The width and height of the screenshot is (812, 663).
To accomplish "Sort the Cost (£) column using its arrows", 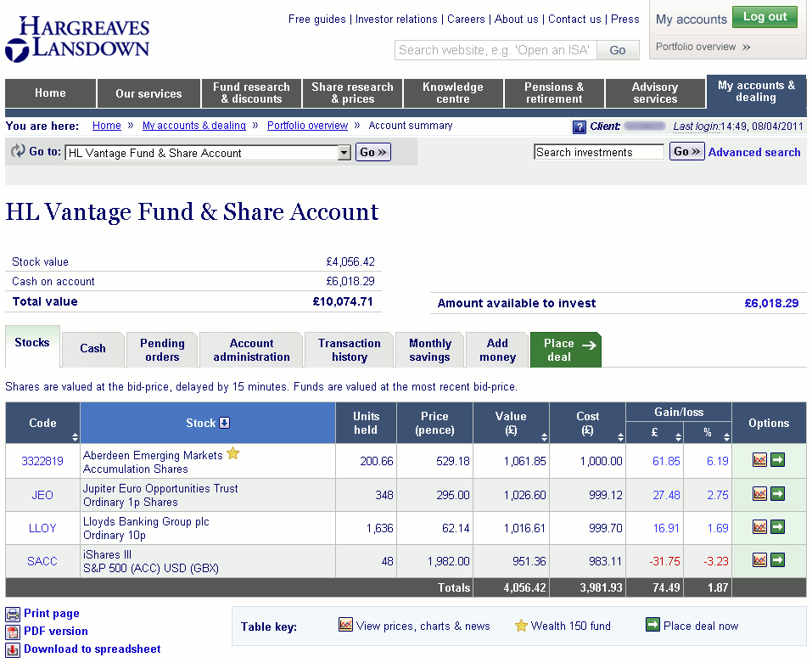I will coord(620,436).
